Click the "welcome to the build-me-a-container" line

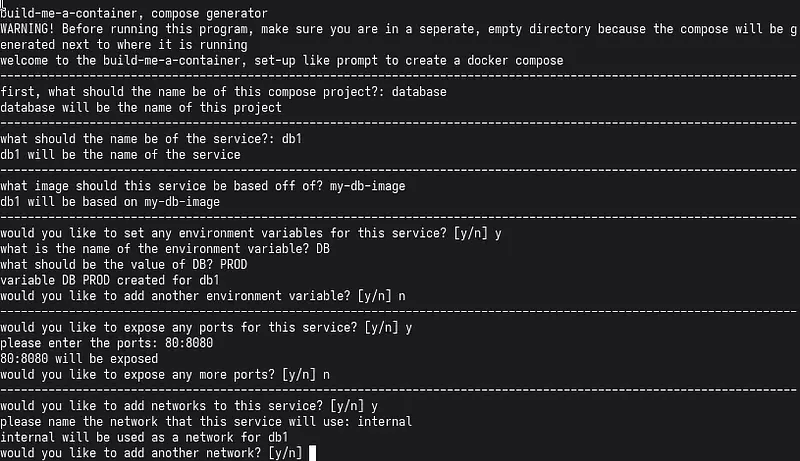click(281, 60)
